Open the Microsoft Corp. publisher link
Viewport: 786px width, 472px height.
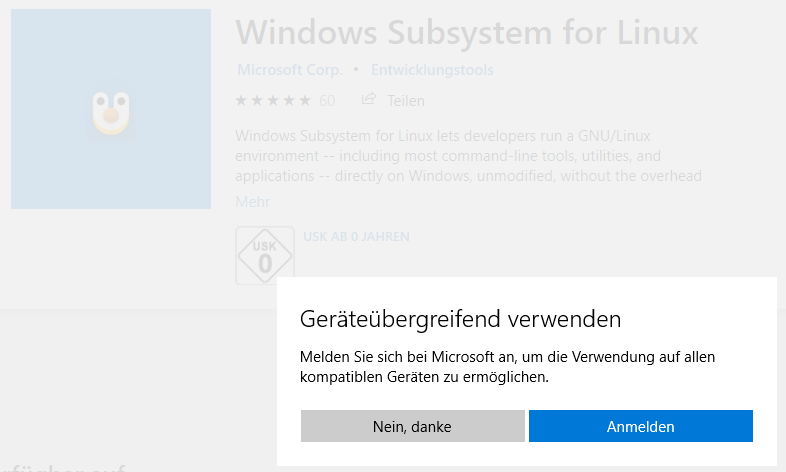(289, 70)
